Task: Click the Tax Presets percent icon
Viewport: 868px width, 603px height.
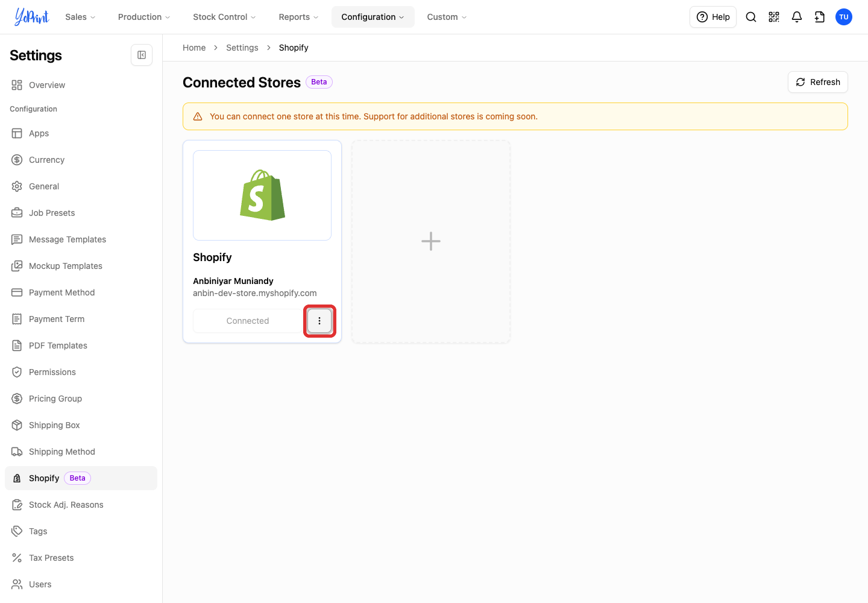Action: (17, 558)
